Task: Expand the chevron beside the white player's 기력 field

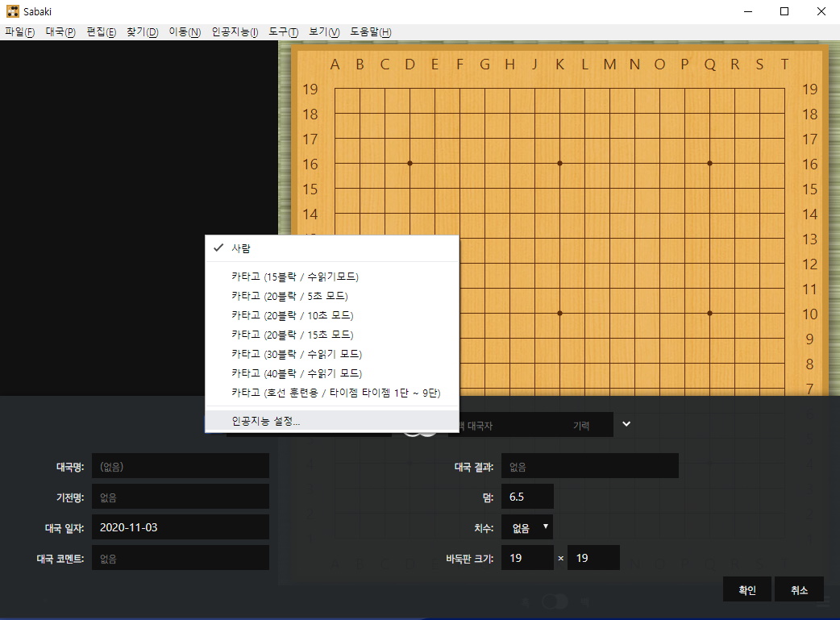Action: click(626, 424)
